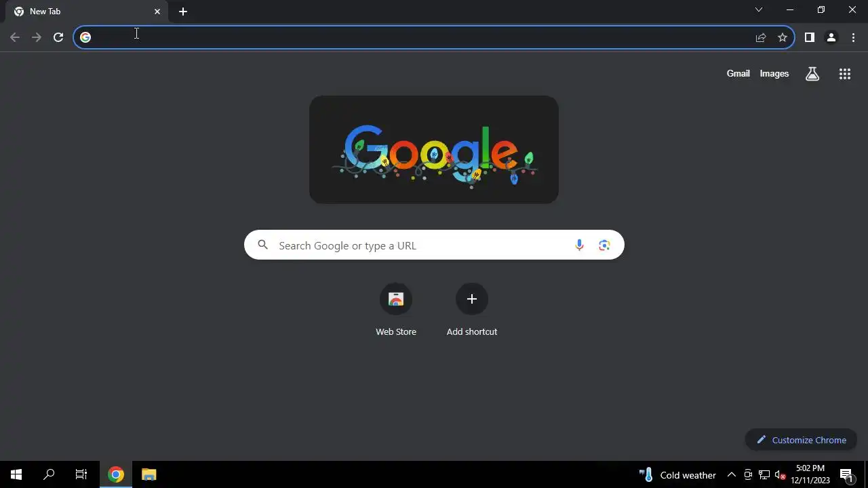The height and width of the screenshot is (488, 868).
Task: Open the clock showing 5:02 PM
Action: pos(810,474)
